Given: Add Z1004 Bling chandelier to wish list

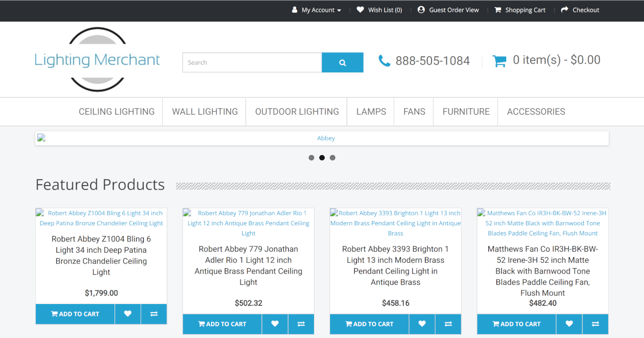Looking at the screenshot, I should [x=128, y=314].
